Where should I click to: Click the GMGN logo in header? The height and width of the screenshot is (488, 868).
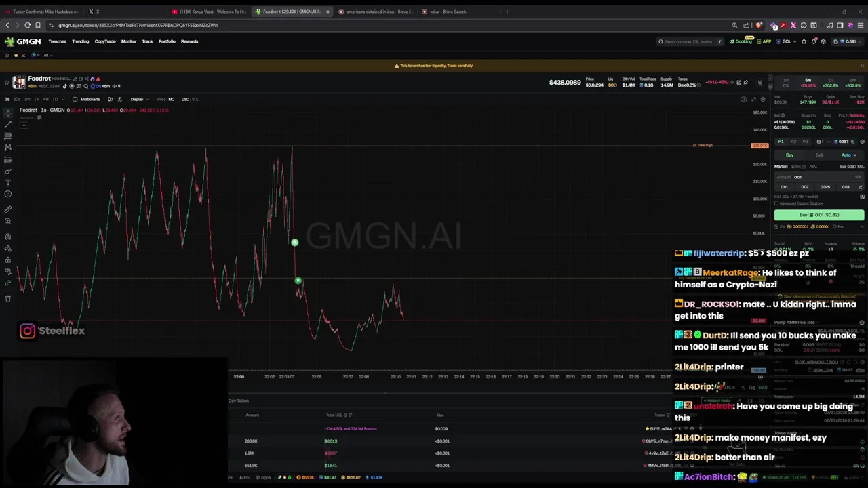[x=23, y=41]
